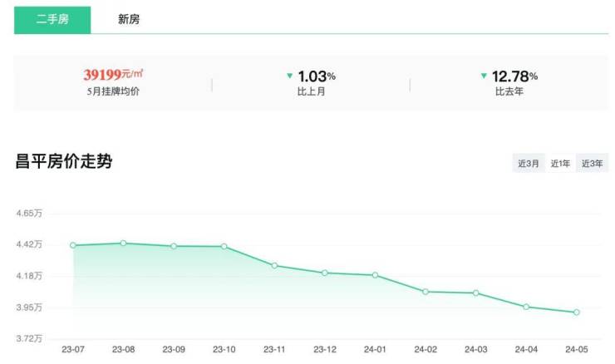
Task: Click the 23-08 data point on chart
Action: coord(123,243)
